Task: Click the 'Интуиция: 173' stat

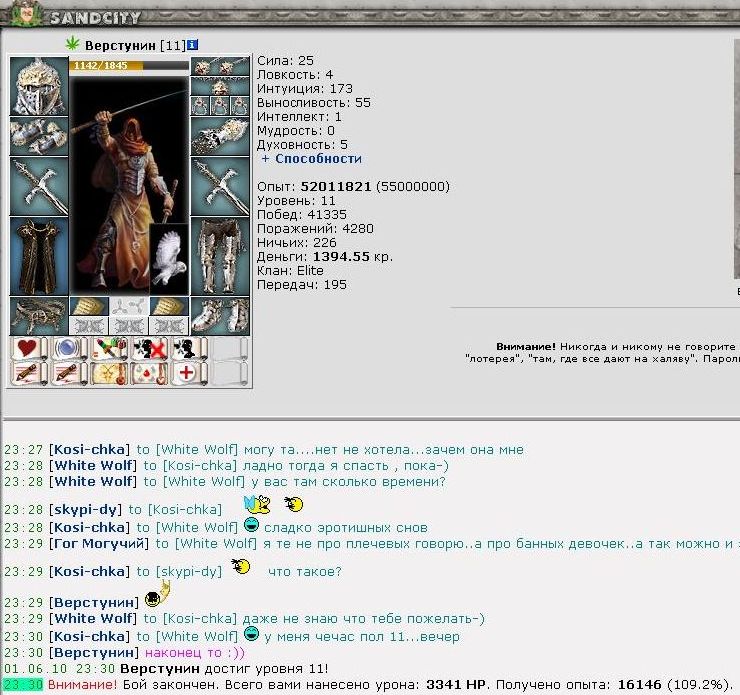Action: click(x=304, y=89)
